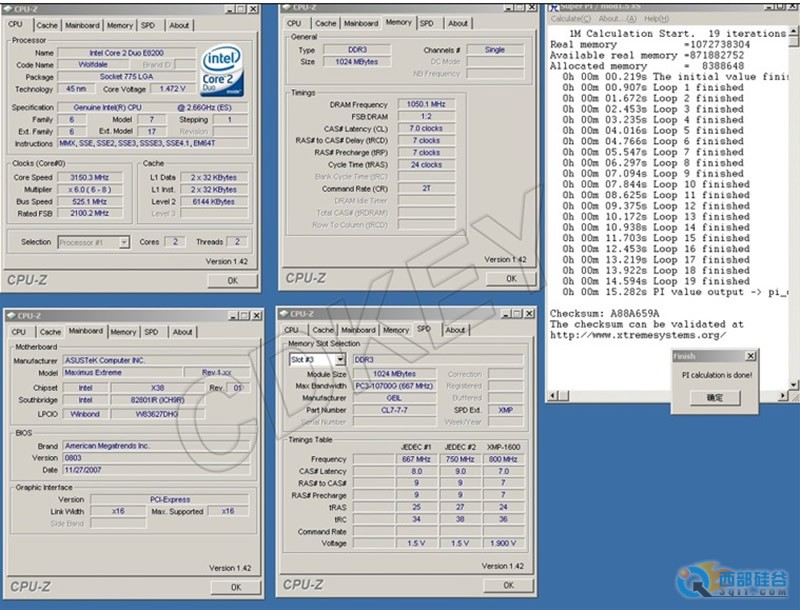Click the bus speed value '525.1 MHz'

click(90, 201)
